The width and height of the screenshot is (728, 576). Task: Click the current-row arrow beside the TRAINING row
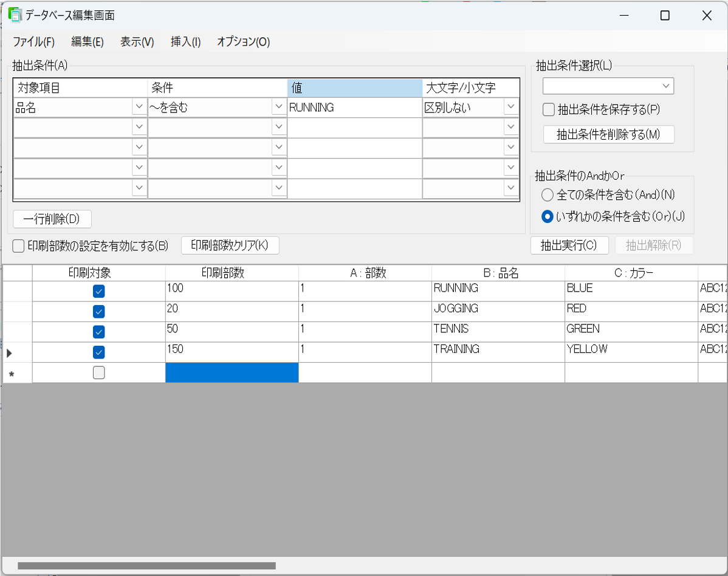tap(9, 352)
